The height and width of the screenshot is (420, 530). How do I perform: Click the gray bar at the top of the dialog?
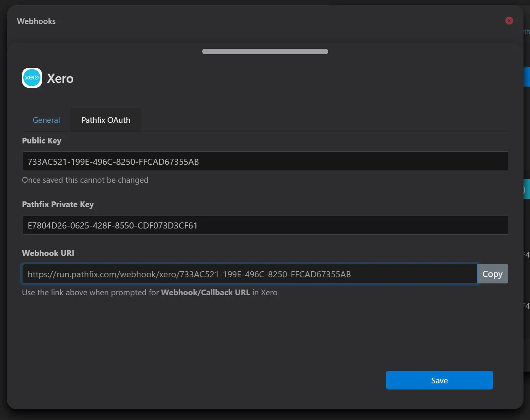point(265,51)
